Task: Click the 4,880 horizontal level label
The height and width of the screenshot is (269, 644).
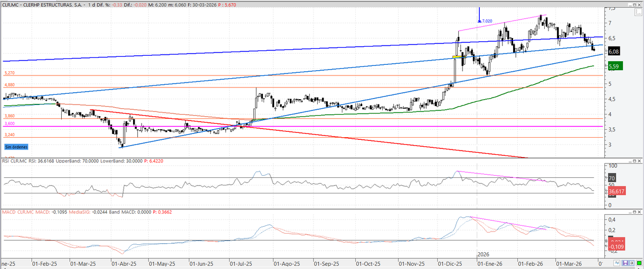Action: [x=9, y=85]
